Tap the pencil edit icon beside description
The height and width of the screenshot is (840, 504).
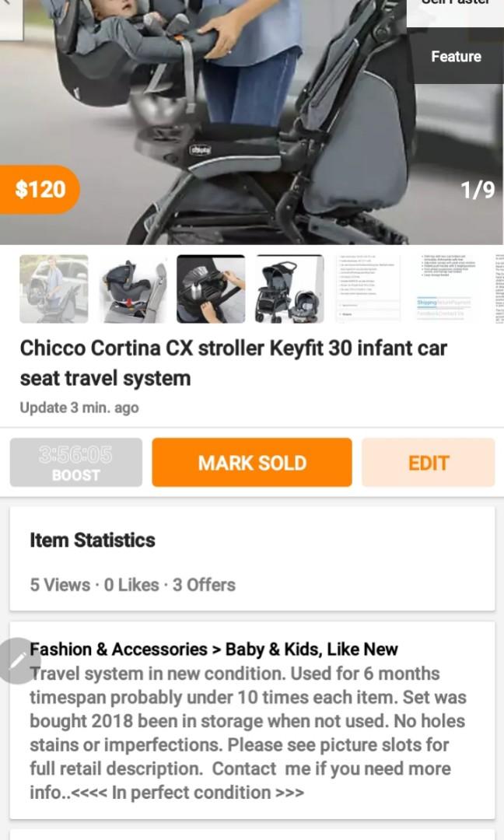tap(18, 660)
